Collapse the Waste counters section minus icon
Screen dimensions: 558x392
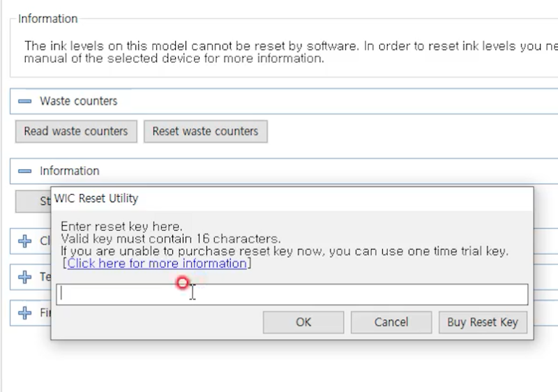25,101
